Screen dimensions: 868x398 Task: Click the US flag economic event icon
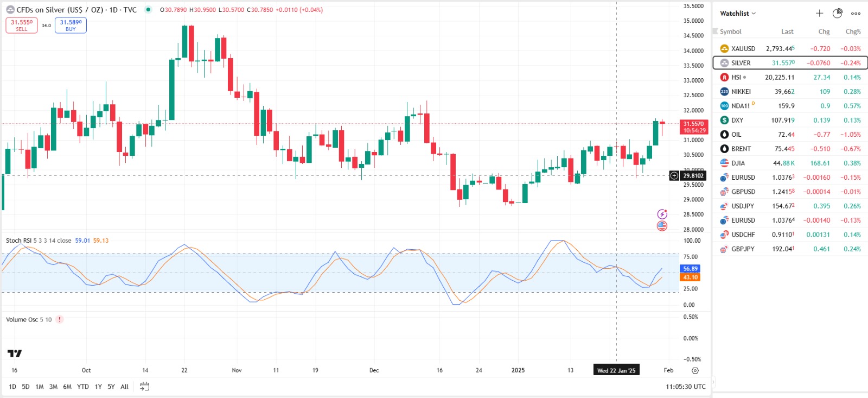pyautogui.click(x=662, y=226)
